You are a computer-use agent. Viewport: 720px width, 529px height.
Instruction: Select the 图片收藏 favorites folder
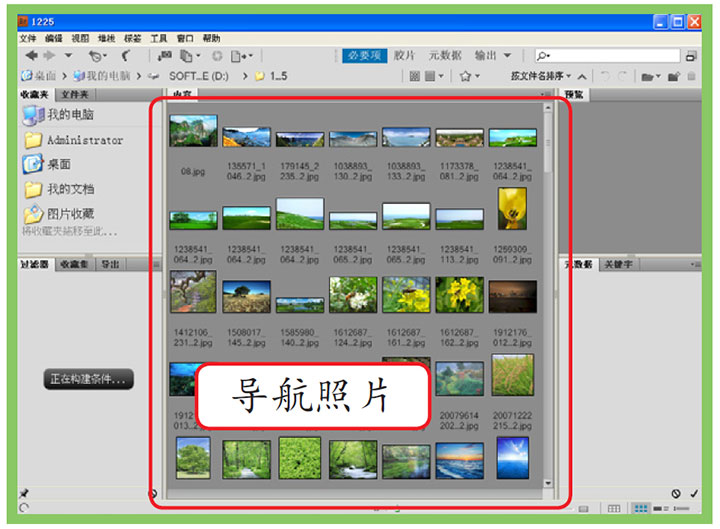[x=70, y=214]
